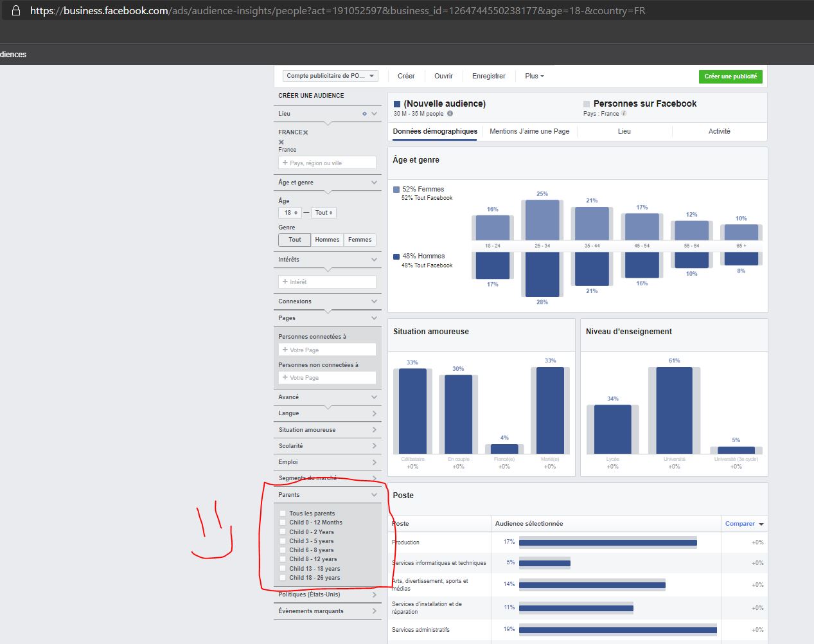Click Votre Page field under Personnes non connectées à
Image resolution: width=814 pixels, height=644 pixels.
point(328,378)
